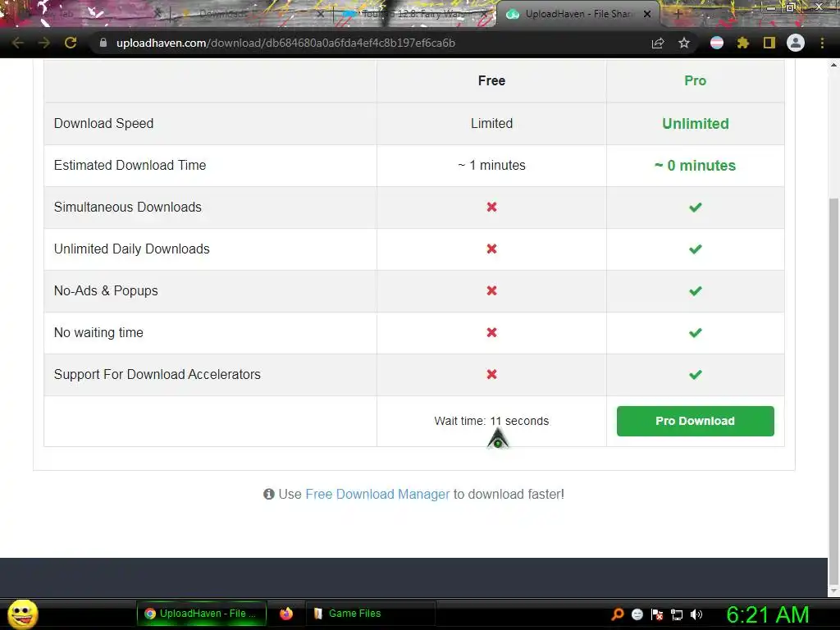Click the 'Download Speed' row label

103,123
